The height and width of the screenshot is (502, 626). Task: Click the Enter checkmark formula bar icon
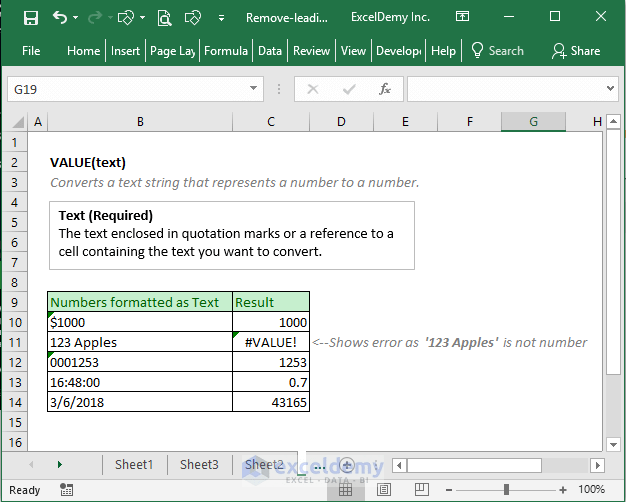[x=349, y=89]
